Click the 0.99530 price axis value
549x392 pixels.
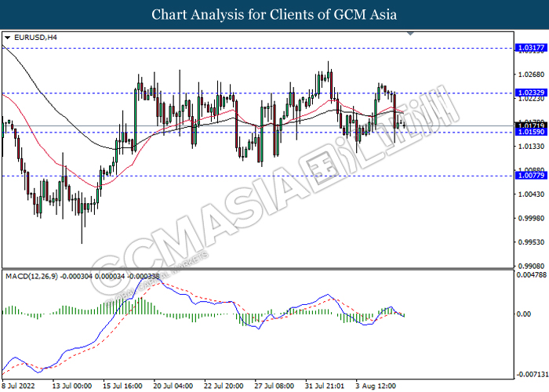click(x=531, y=241)
